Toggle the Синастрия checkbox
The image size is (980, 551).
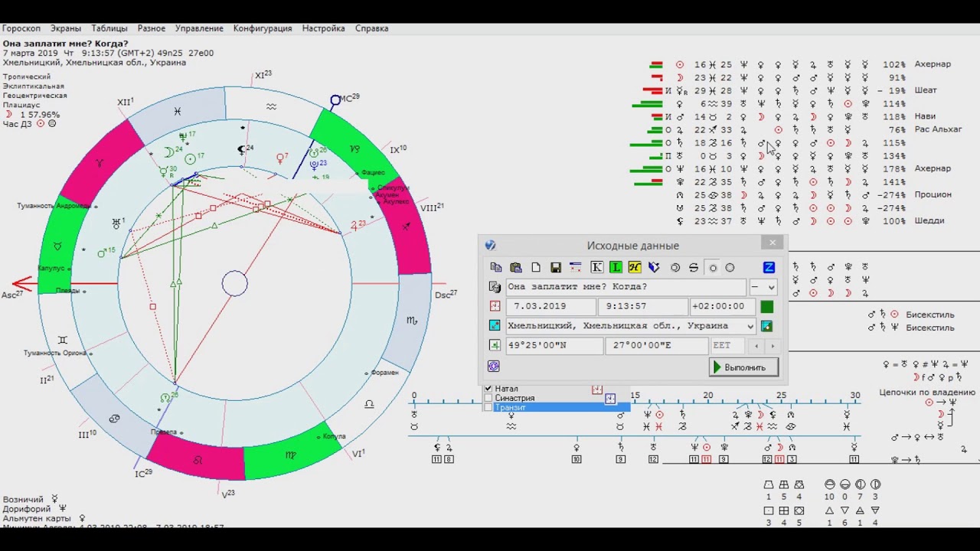click(488, 398)
